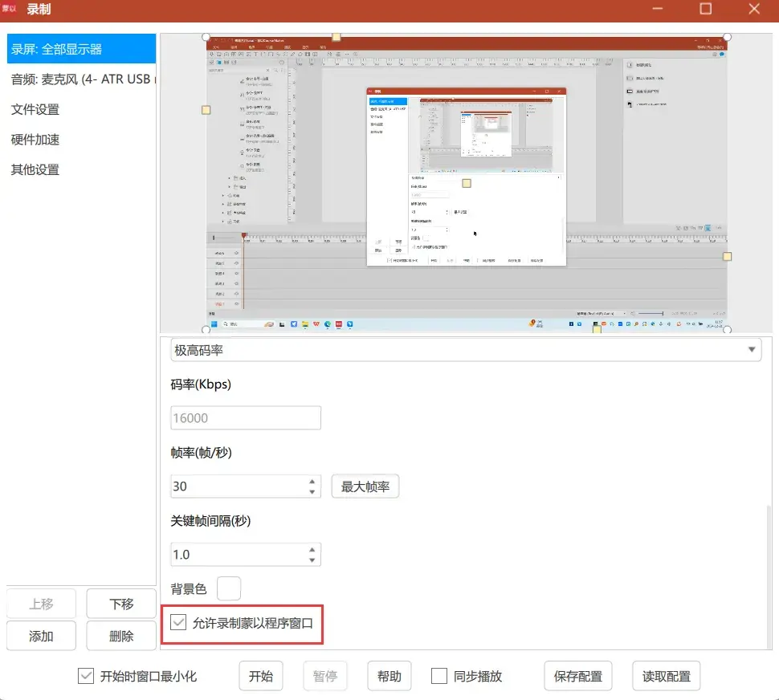The height and width of the screenshot is (700, 779).
Task: Enable 同步播放 checkbox
Action: coord(438,676)
